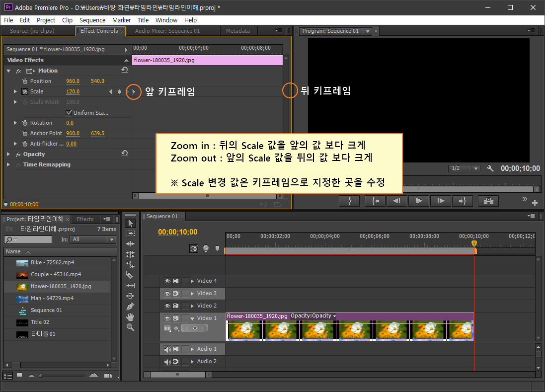Screen dimensions: 545x392
Task: Toggle Rotation animation stopwatch
Action: [25, 123]
